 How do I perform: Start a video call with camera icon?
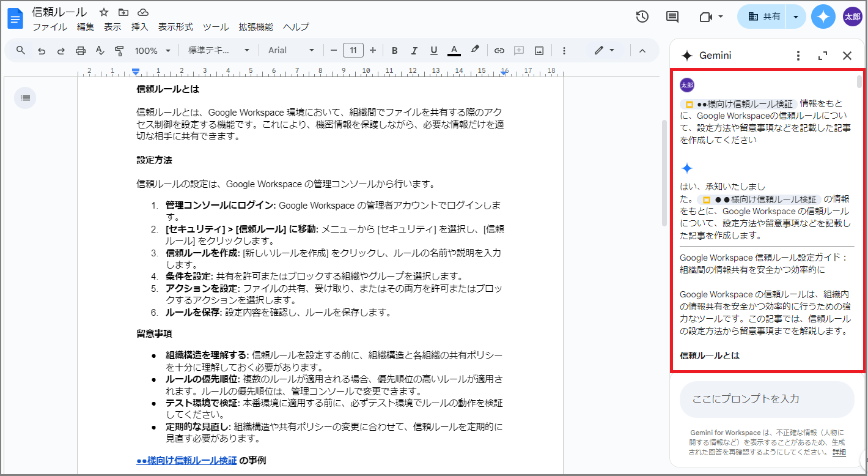706,17
